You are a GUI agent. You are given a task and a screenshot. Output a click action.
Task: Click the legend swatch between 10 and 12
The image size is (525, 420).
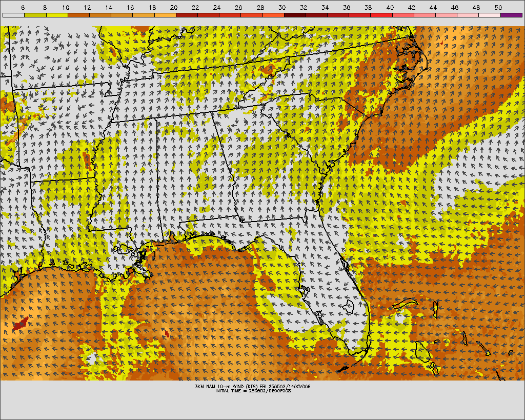78,15
